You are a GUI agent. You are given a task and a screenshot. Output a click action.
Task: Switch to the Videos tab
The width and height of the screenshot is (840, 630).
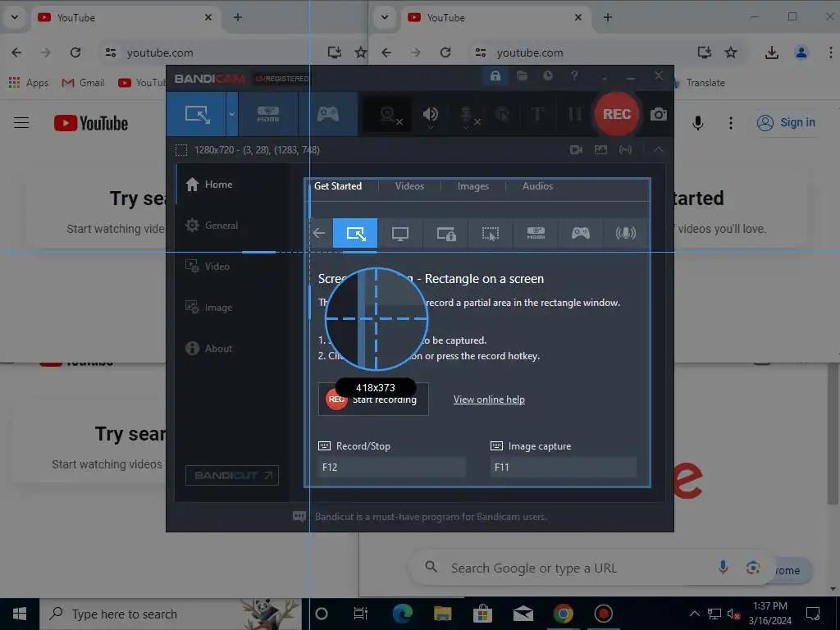coord(409,186)
